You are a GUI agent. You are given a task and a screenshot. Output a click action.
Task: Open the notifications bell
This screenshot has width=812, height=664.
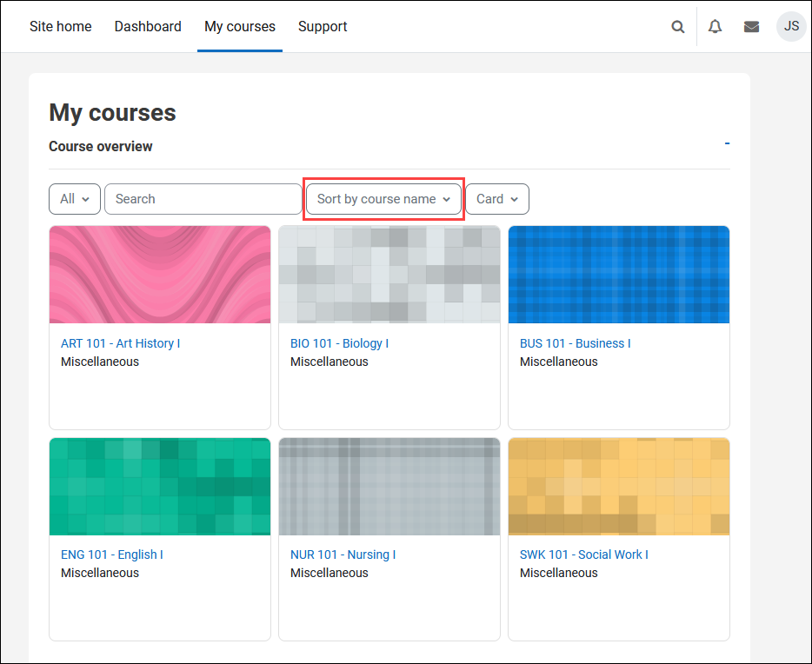(x=715, y=26)
